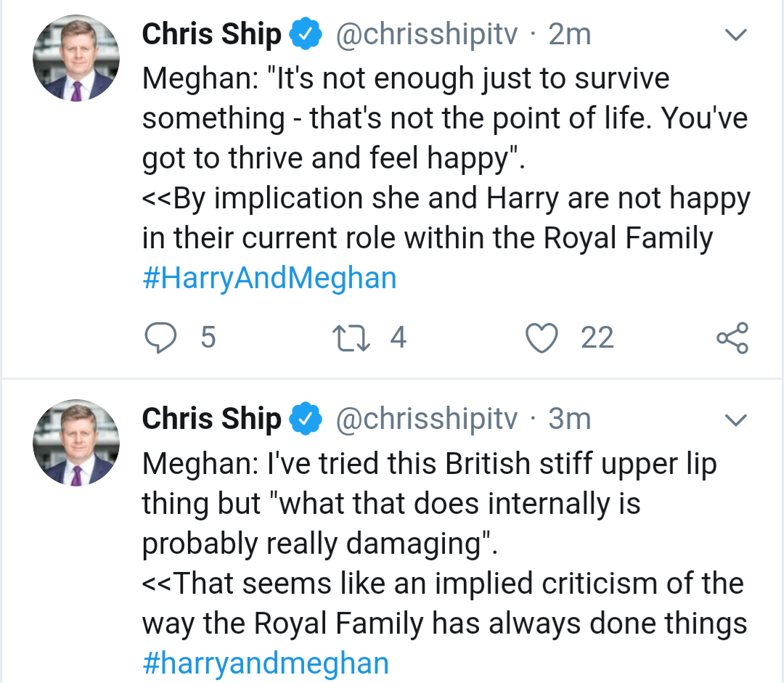This screenshot has width=784, height=683.
Task: Click verified badge on the 2m tweet
Action: pos(306,35)
